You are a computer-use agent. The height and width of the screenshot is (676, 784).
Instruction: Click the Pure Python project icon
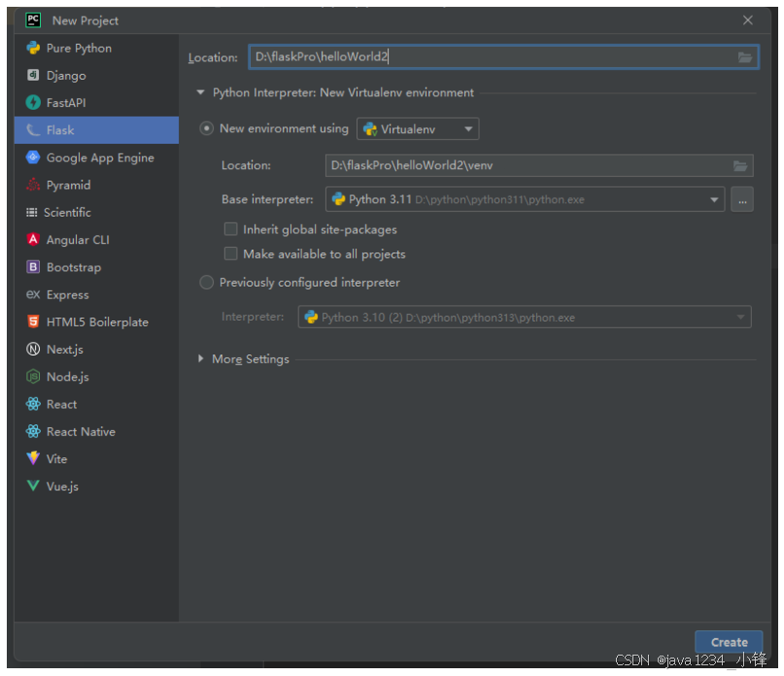[33, 48]
